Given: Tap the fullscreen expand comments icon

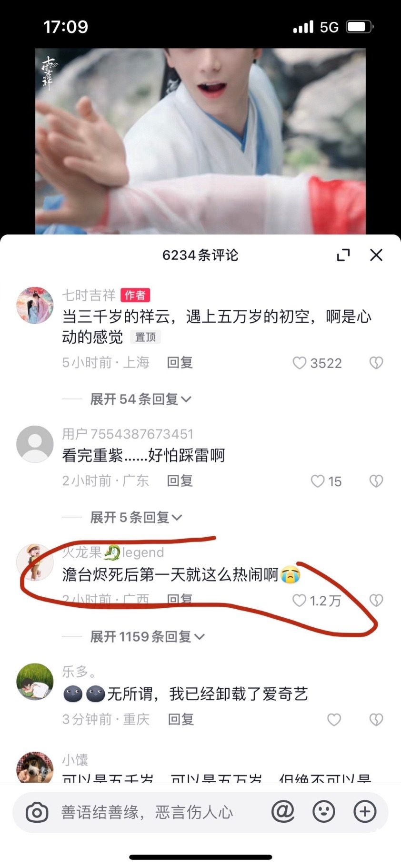Looking at the screenshot, I should click(x=343, y=255).
